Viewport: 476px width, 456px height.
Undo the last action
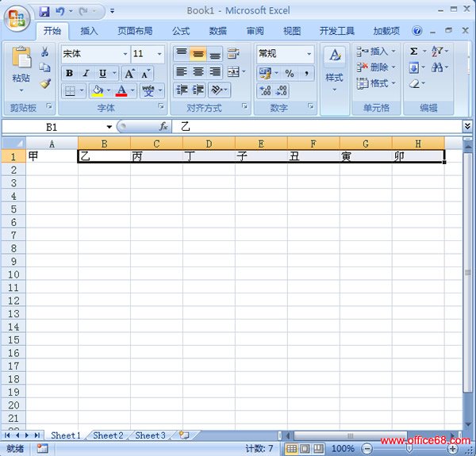pos(59,12)
